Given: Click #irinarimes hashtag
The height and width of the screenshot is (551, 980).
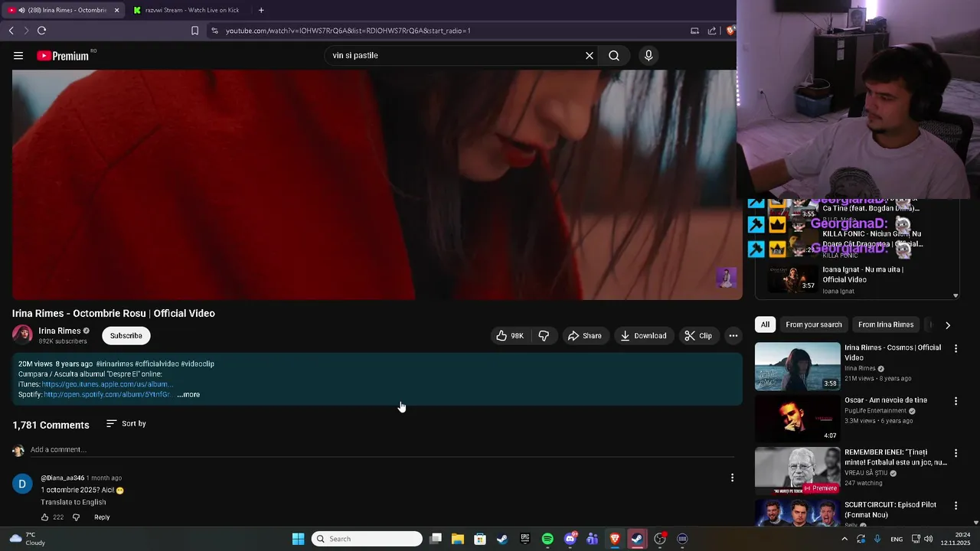Looking at the screenshot, I should click(x=114, y=364).
